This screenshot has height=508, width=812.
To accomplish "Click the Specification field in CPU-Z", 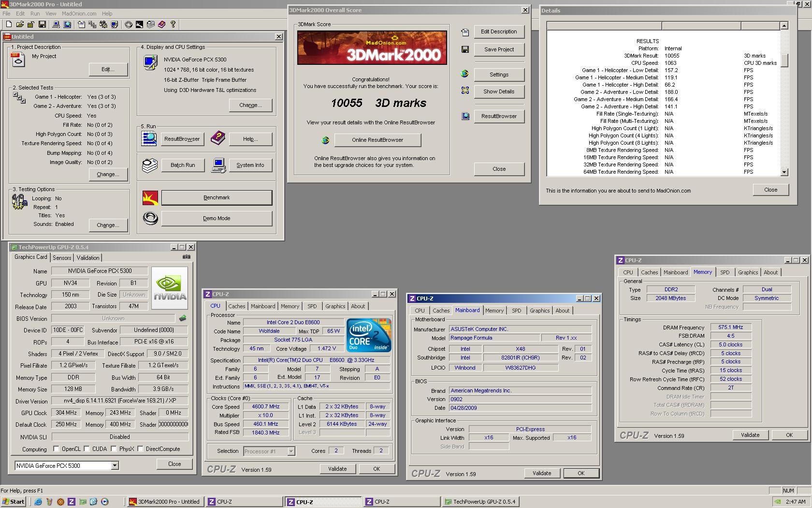I will tap(316, 360).
